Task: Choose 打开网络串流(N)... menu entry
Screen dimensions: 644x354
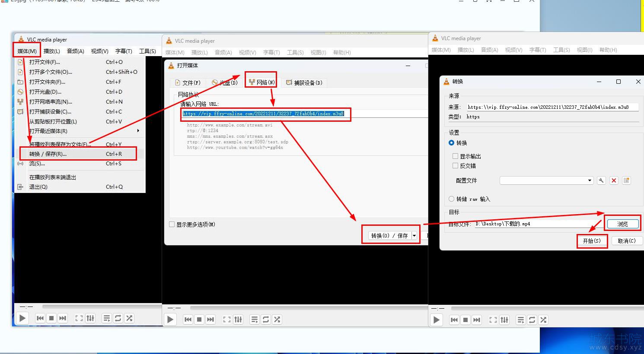Action: tap(80, 102)
